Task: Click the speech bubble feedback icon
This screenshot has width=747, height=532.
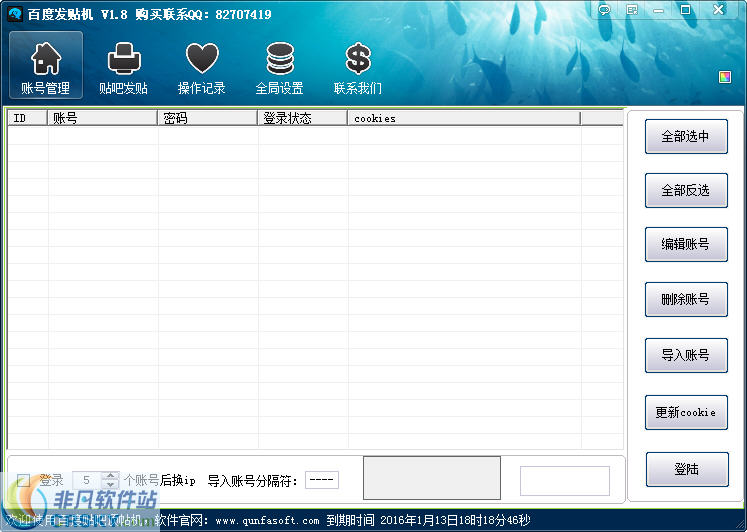Action: click(x=605, y=10)
